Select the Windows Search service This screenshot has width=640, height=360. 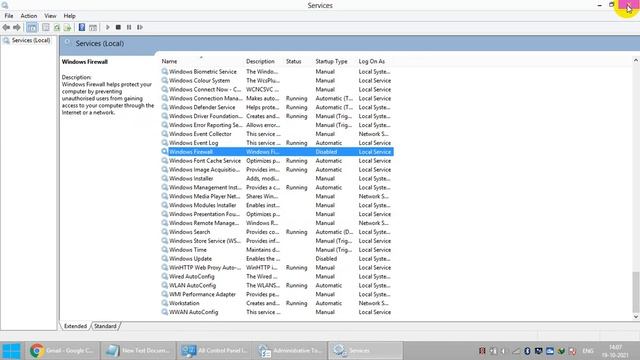click(x=277, y=232)
